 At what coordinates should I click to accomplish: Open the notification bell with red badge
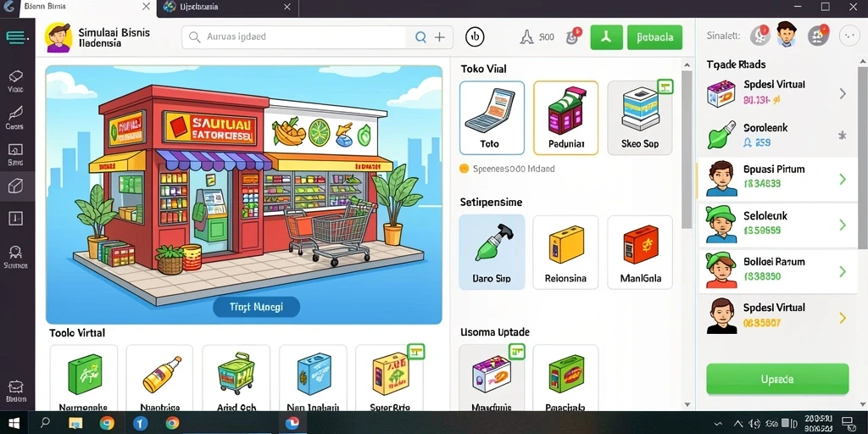point(573,36)
